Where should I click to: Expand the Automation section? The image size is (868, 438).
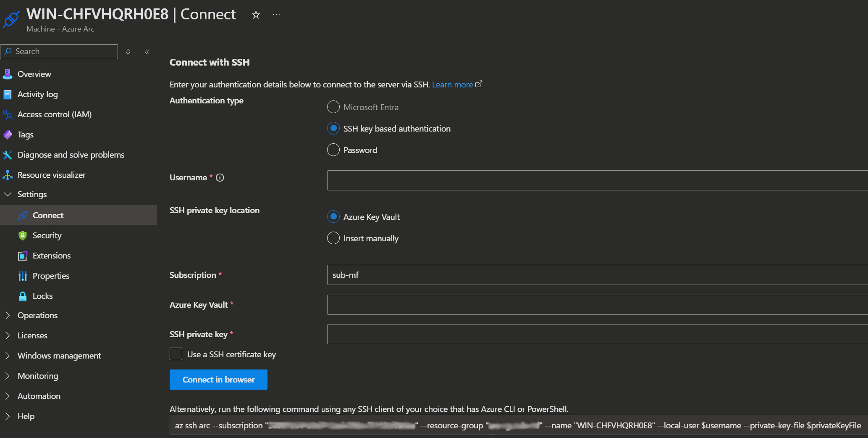pos(8,396)
